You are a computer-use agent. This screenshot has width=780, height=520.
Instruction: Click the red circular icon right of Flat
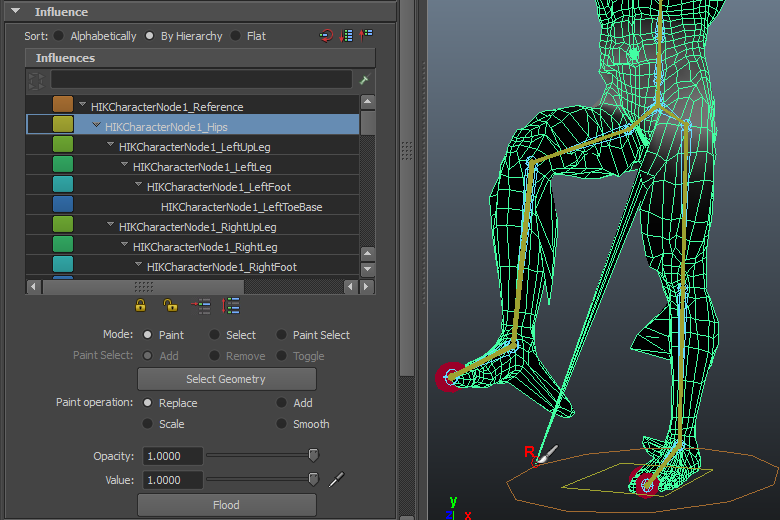coord(326,36)
